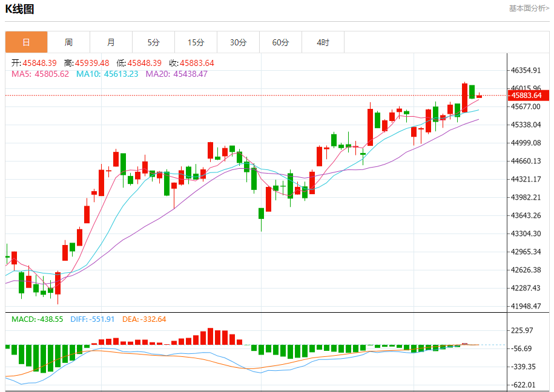Click the MA20 indicator label
554x392 pixels.
[177, 74]
